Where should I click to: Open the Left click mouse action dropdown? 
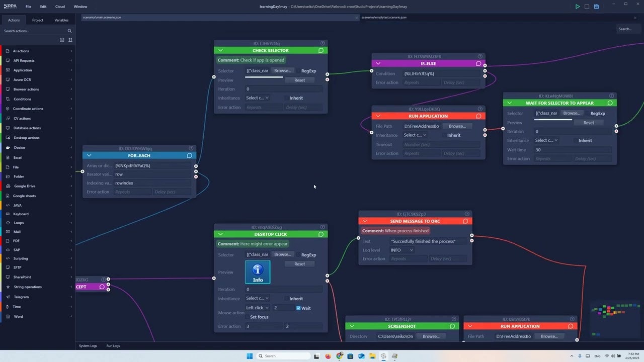257,307
